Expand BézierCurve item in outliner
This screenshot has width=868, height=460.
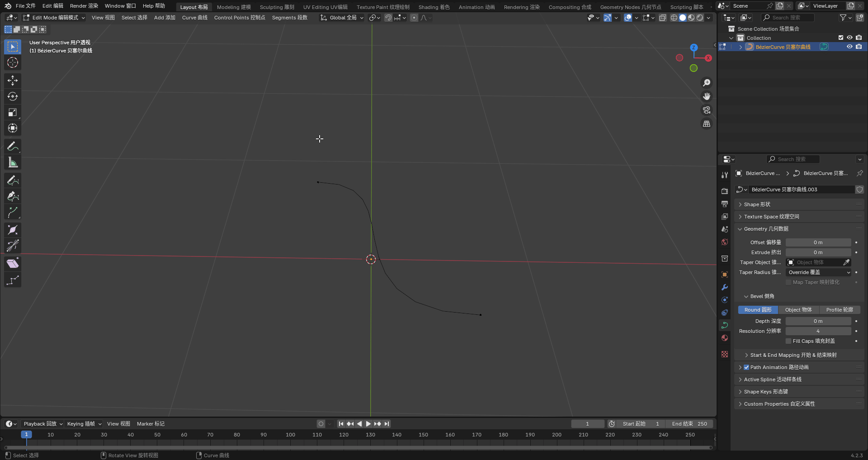[741, 47]
